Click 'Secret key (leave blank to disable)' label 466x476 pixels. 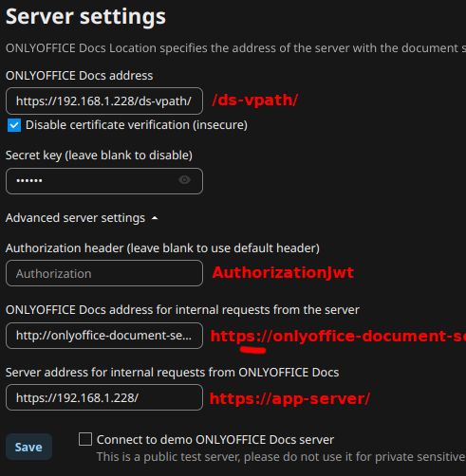point(99,156)
